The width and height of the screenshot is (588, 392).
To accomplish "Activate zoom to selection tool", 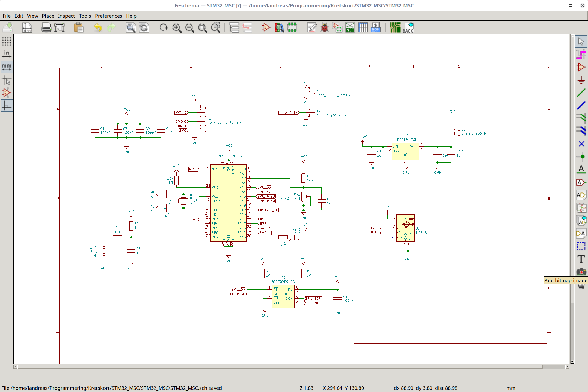I will coord(216,27).
